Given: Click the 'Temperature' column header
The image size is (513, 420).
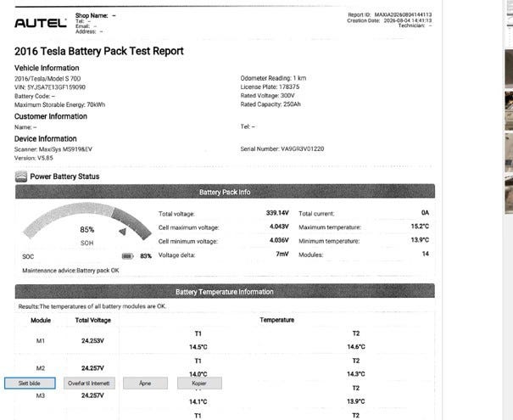Looking at the screenshot, I should coord(276,320).
